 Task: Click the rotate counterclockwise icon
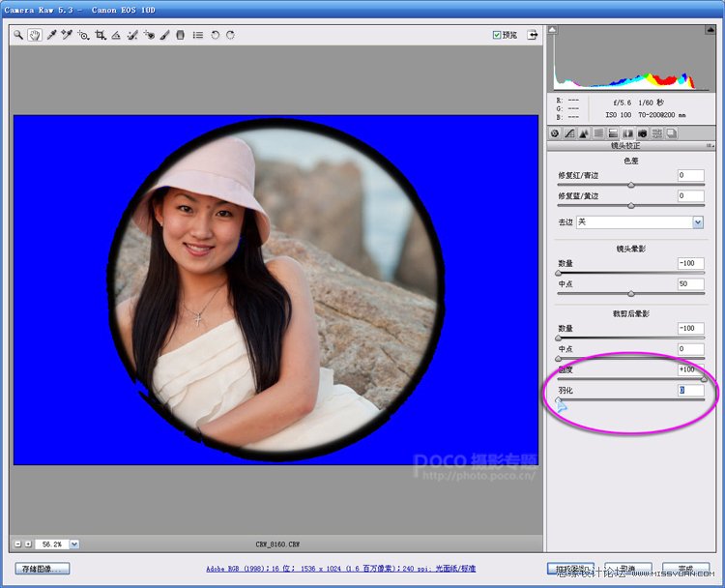[x=215, y=35]
